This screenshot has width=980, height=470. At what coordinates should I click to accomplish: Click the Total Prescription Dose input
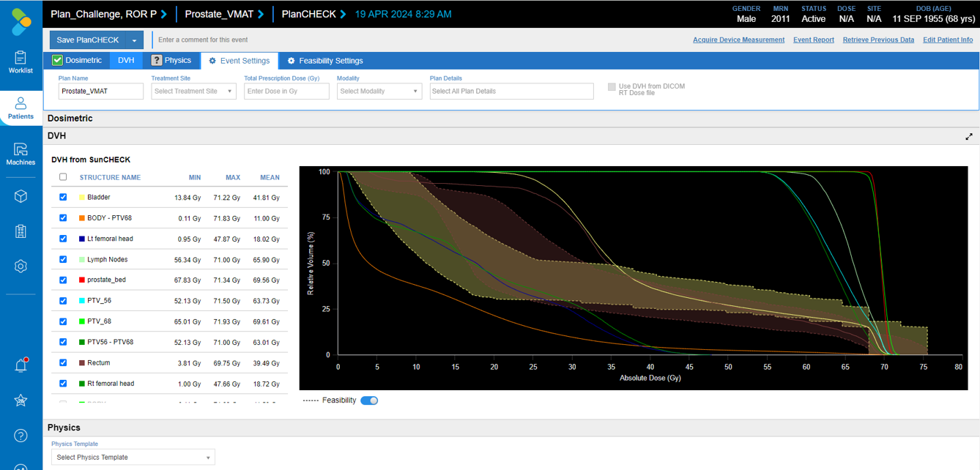(x=286, y=92)
